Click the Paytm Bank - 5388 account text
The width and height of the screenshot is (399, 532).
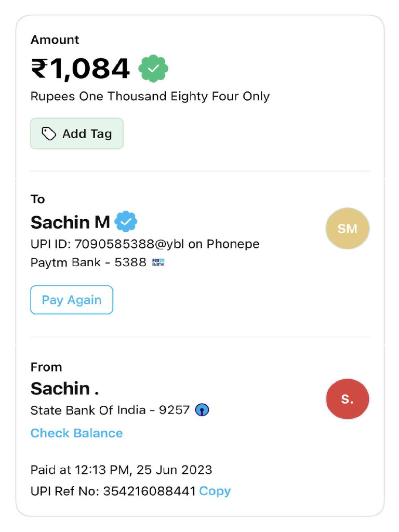pos(88,262)
